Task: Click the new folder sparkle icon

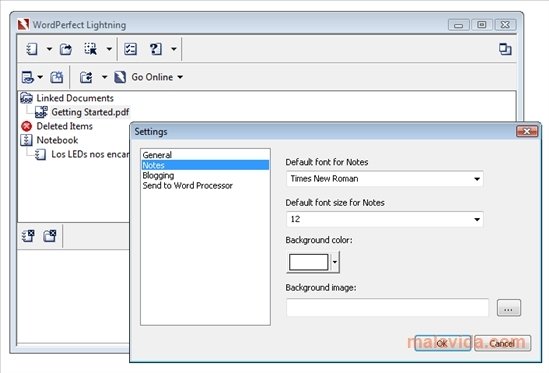Action: (56, 77)
